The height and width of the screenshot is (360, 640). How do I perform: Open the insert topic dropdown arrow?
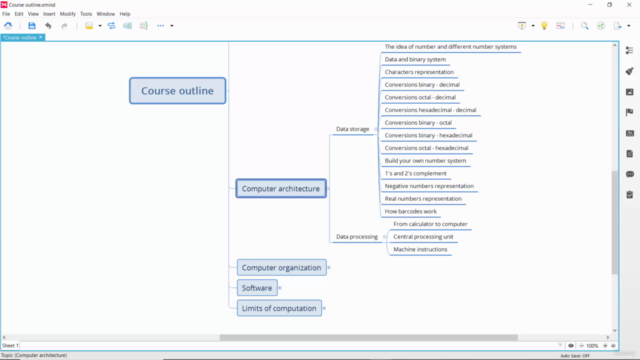100,26
